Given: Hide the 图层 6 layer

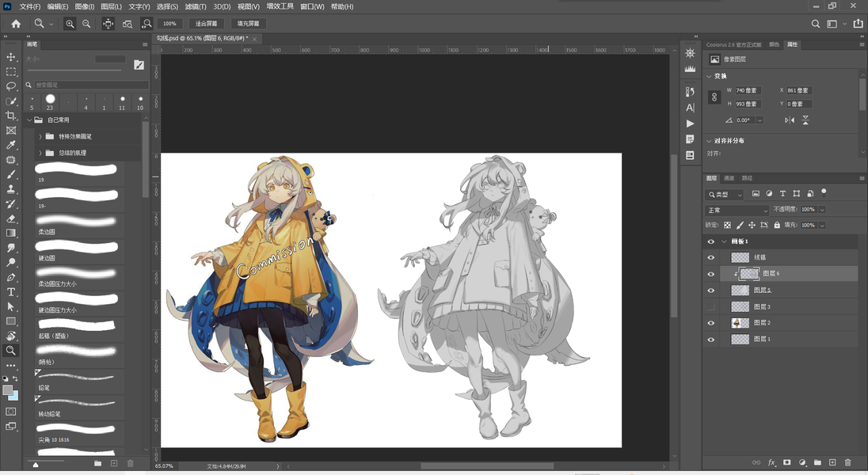Looking at the screenshot, I should click(710, 274).
